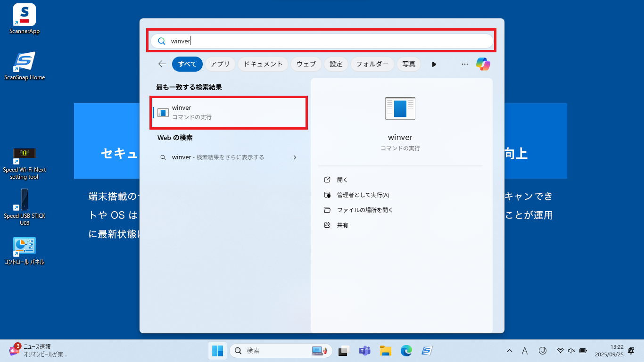Click 'winver - 検索結果をさらに表示する' web result
This screenshot has width=644, height=362.
(229, 157)
